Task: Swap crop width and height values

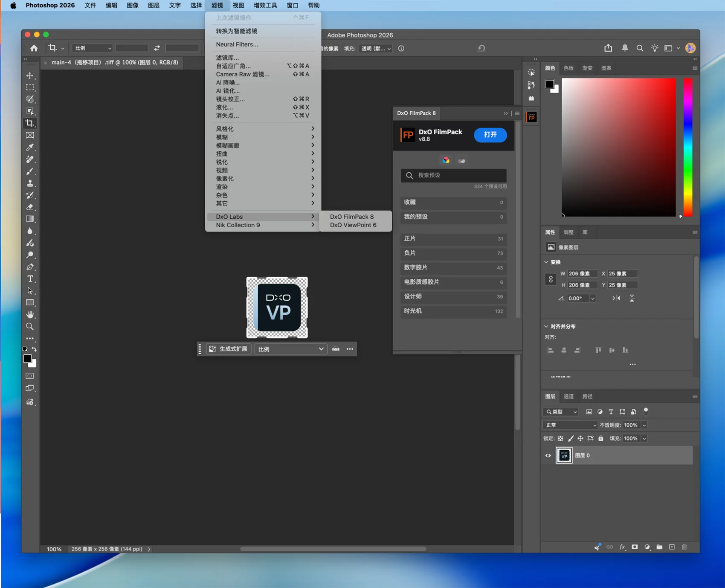Action: (157, 48)
